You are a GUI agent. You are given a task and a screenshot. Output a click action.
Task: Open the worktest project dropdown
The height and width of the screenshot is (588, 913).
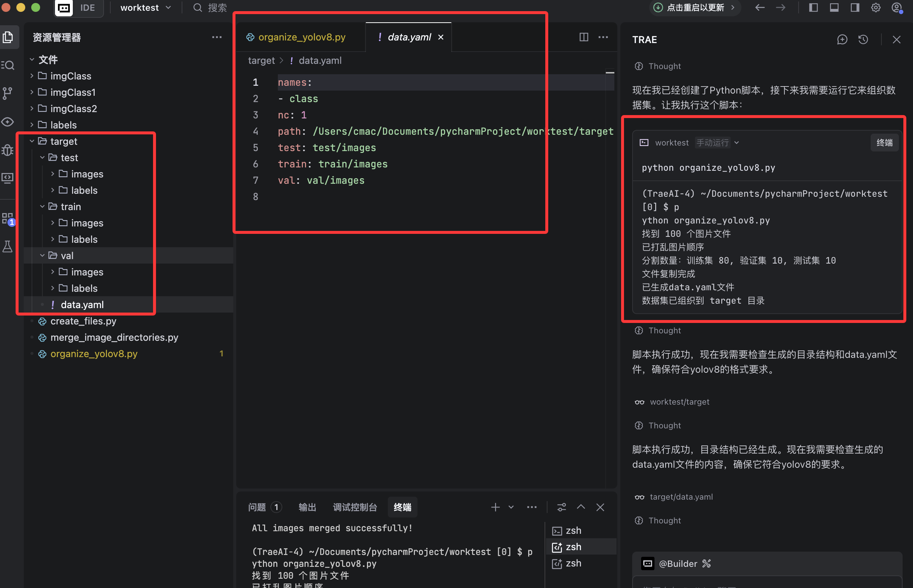coord(146,8)
